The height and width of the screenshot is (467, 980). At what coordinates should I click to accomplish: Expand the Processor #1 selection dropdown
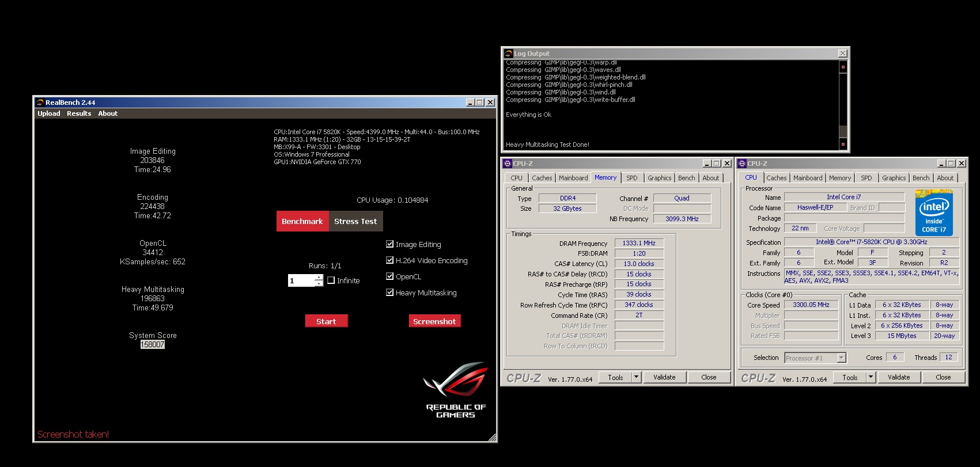(x=841, y=358)
